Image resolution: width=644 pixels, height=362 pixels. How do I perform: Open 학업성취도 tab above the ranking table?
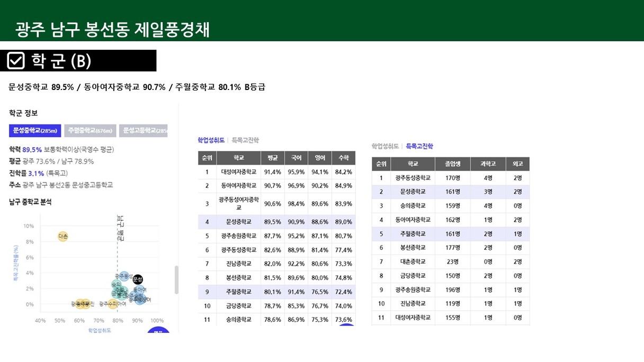pos(211,140)
